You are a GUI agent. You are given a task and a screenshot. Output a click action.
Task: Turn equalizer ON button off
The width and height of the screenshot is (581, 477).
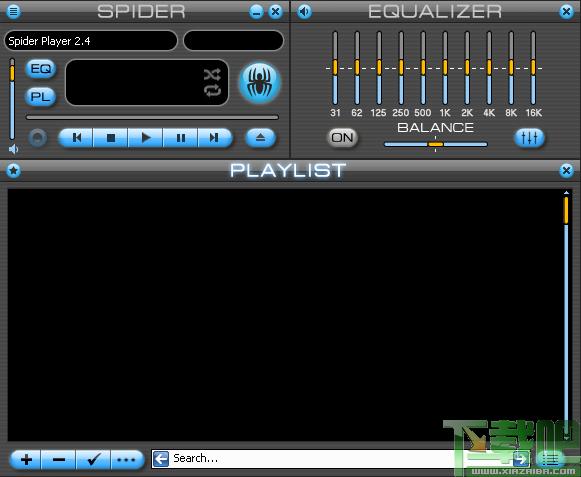(x=342, y=138)
